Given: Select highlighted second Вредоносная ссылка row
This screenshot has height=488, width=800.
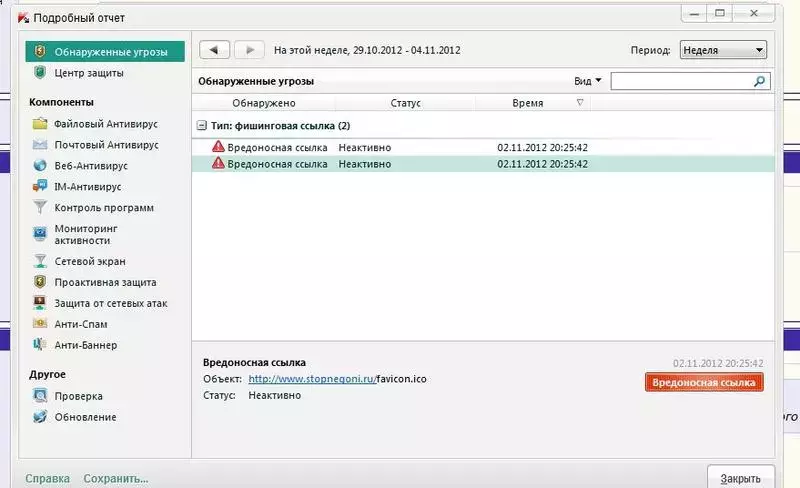Looking at the screenshot, I should [483, 164].
